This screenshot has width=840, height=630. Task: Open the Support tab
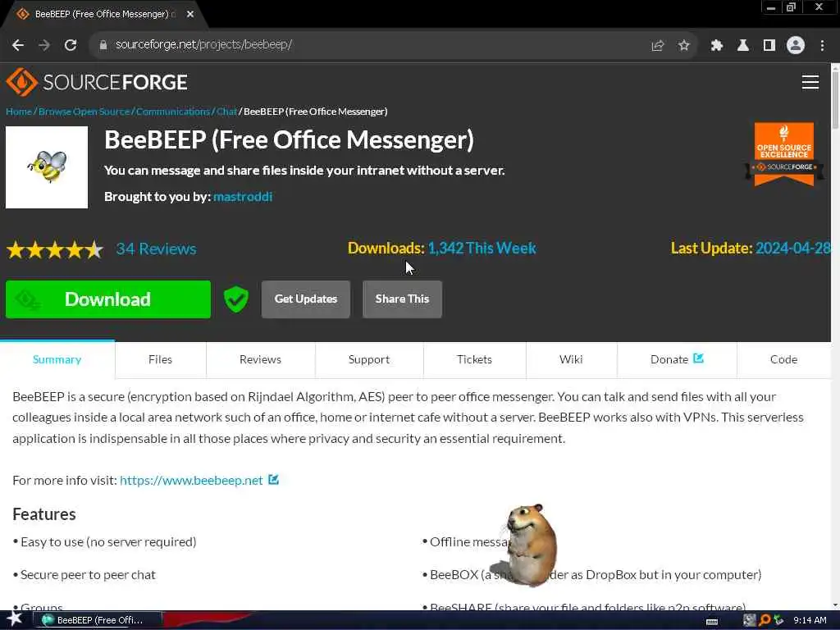(369, 359)
